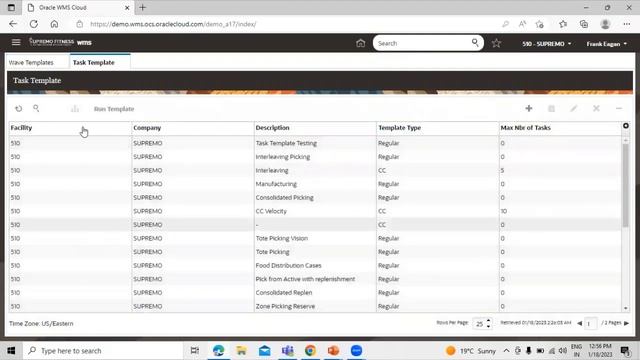640x360 pixels.
Task: Open the grid search magnifier
Action: pos(36,108)
